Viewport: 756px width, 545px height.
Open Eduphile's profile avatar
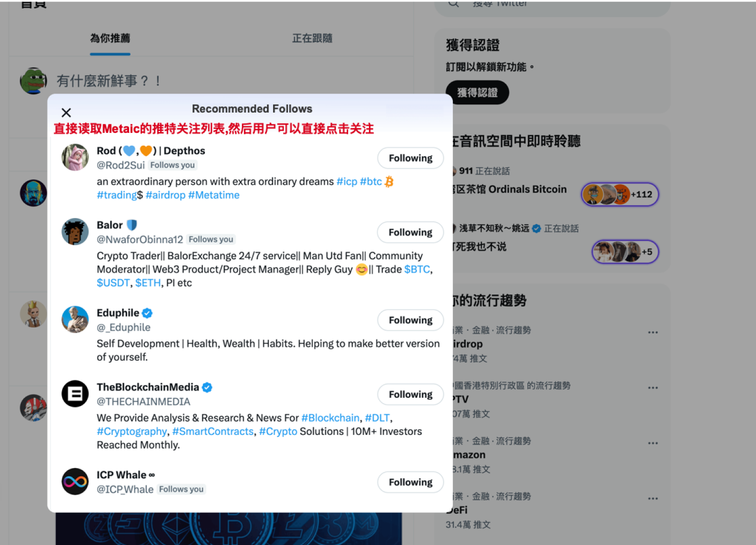click(x=75, y=319)
